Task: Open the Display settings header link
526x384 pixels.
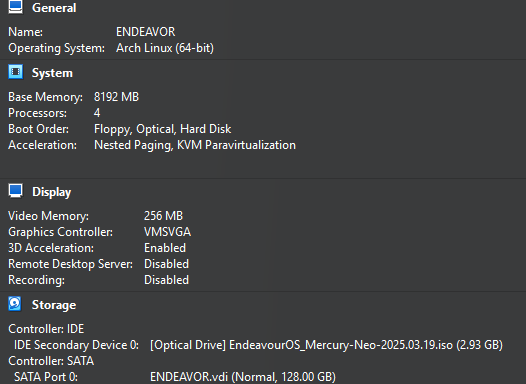Action: pyautogui.click(x=51, y=192)
